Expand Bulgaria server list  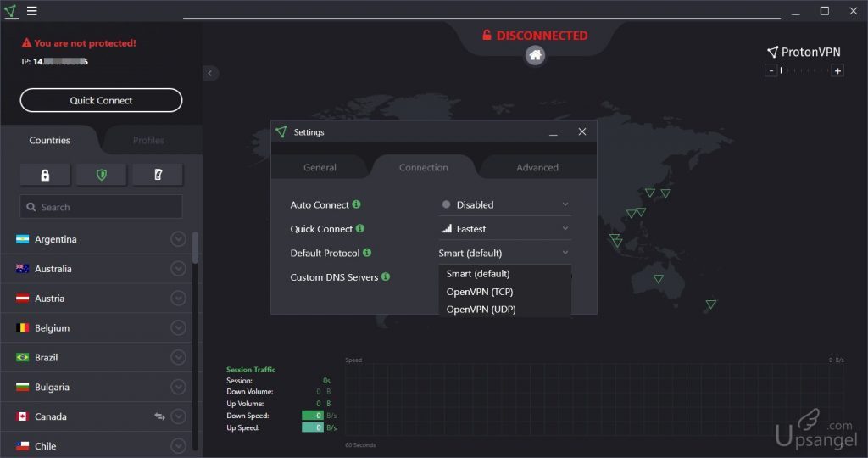(178, 387)
